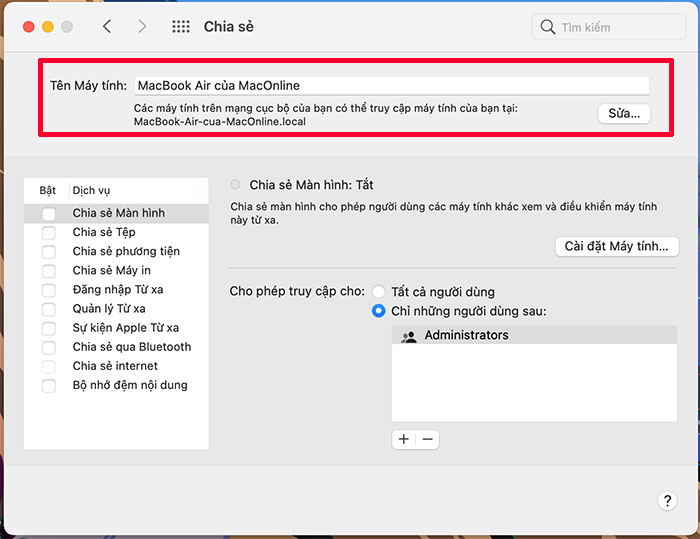Enable the Chia sẻ Máy in checkbox
The height and width of the screenshot is (539, 700).
[x=49, y=271]
